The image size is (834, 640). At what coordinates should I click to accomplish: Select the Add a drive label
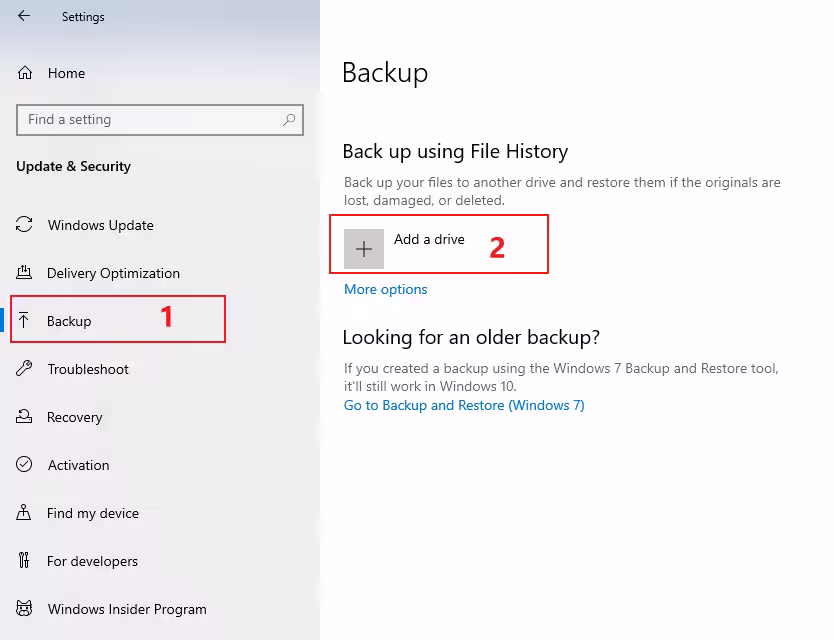tap(429, 239)
